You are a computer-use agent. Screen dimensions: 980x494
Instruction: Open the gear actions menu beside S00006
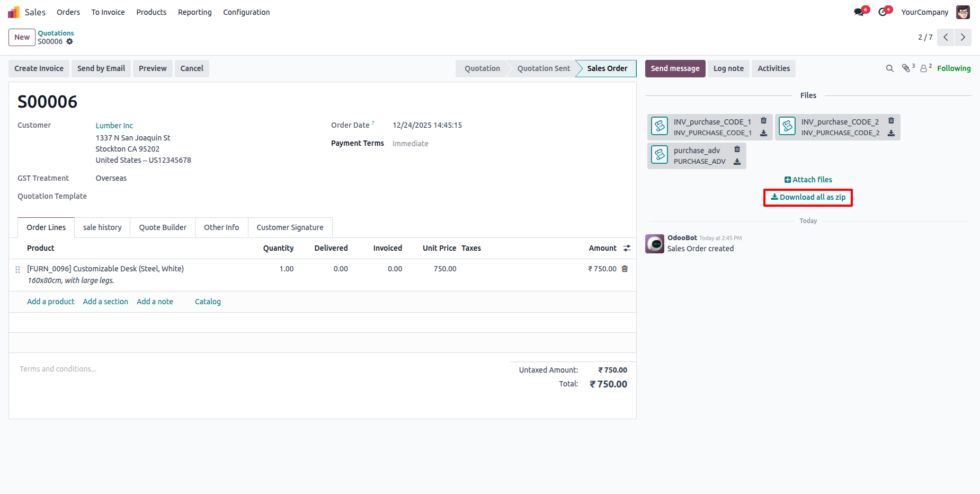[69, 41]
